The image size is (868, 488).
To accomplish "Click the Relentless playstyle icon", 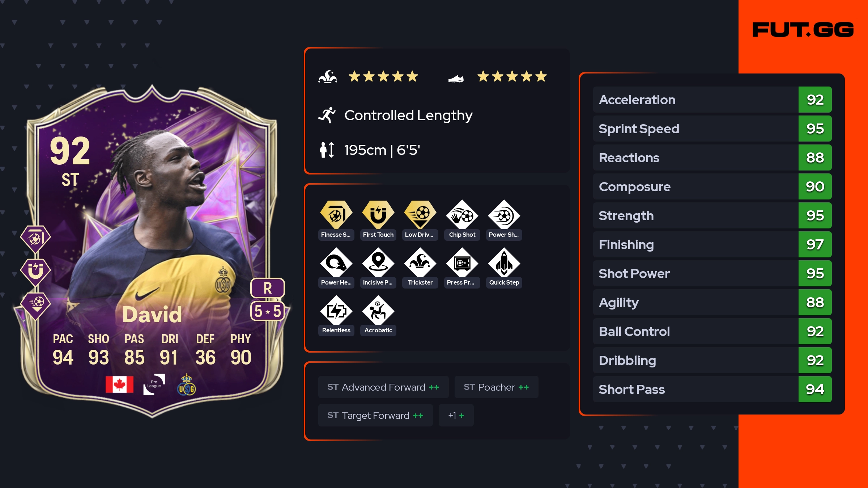I will pos(336,310).
